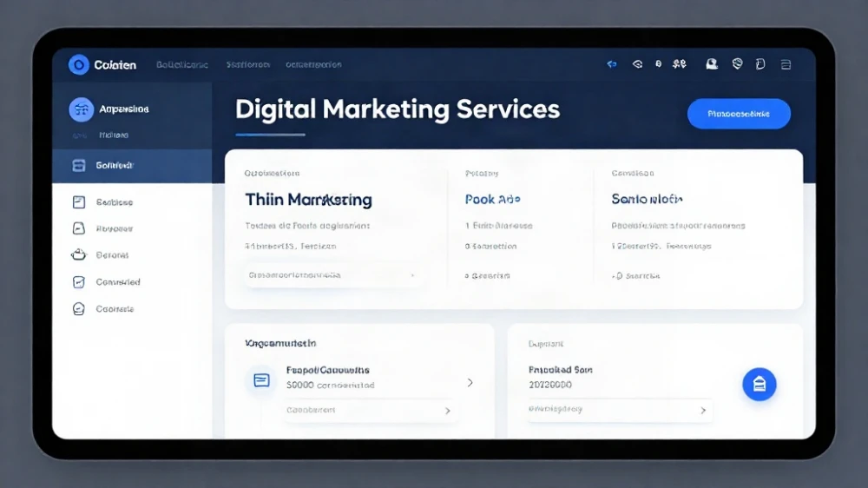Open the Sisitiomon top navigation item
The width and height of the screenshot is (868, 488).
coord(248,65)
